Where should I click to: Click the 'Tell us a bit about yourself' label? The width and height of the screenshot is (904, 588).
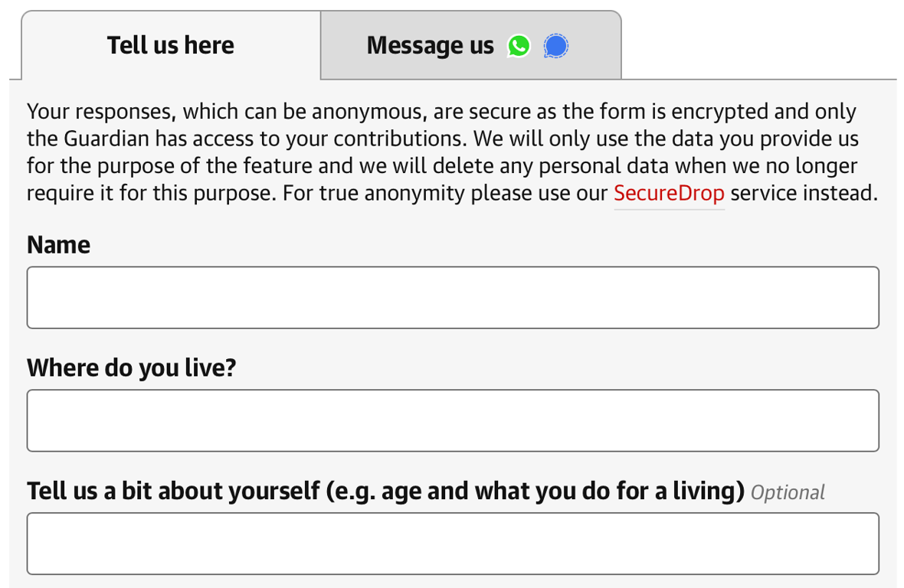coord(385,491)
